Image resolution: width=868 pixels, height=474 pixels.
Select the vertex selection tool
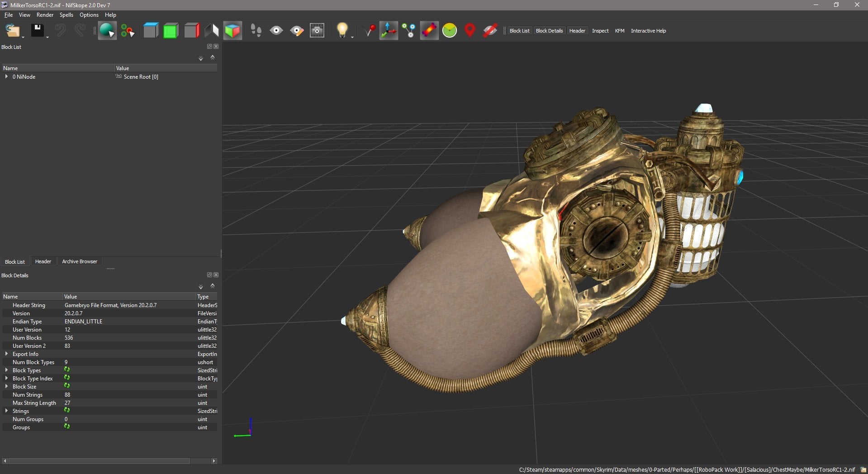(128, 31)
